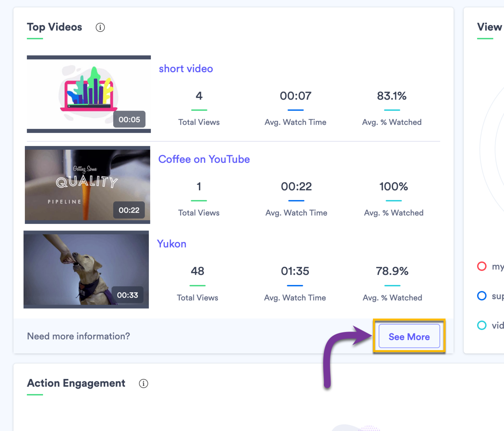Click 'Total Views' label under short video
This screenshot has width=504, height=431.
199,122
